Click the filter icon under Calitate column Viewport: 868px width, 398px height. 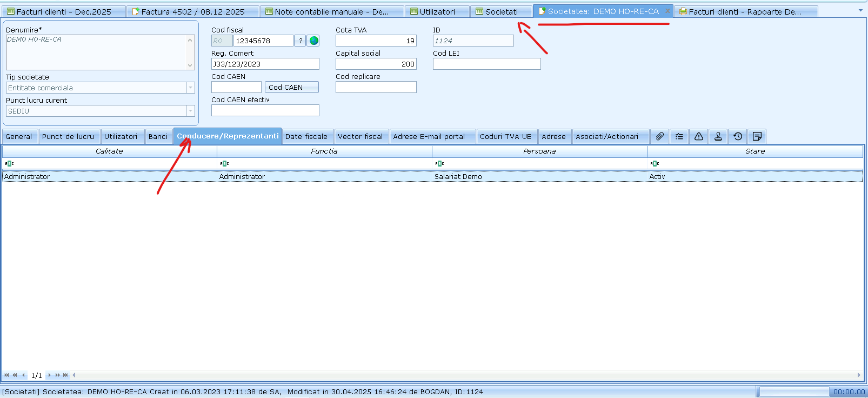coord(9,163)
